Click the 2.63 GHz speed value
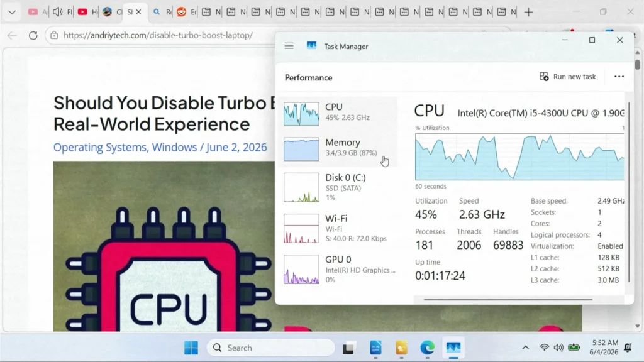The width and height of the screenshot is (644, 362). click(x=482, y=214)
